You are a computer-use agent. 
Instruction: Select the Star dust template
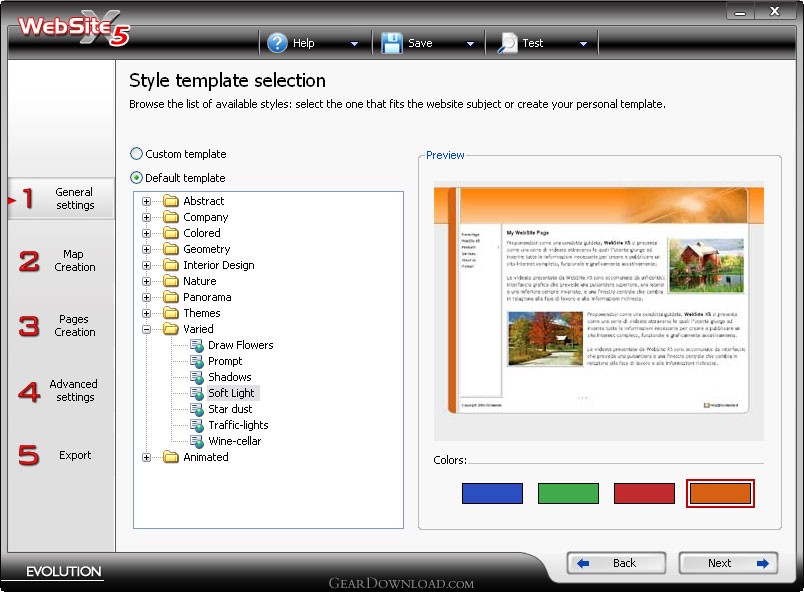[230, 409]
